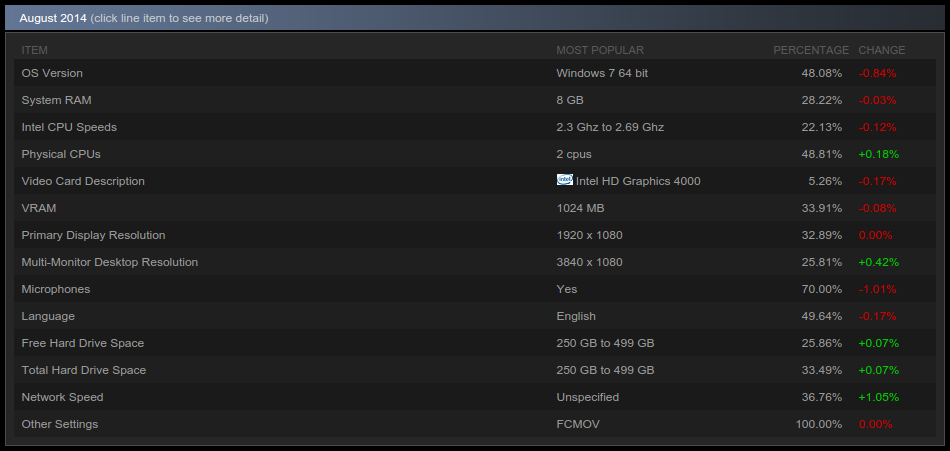The height and width of the screenshot is (451, 950).
Task: Select the Language row
Action: [x=474, y=316]
